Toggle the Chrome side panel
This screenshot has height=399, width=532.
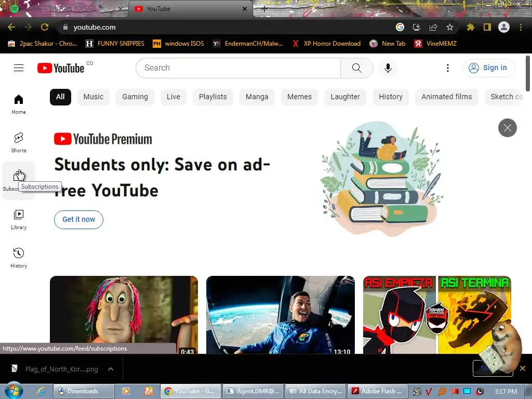pos(487,27)
